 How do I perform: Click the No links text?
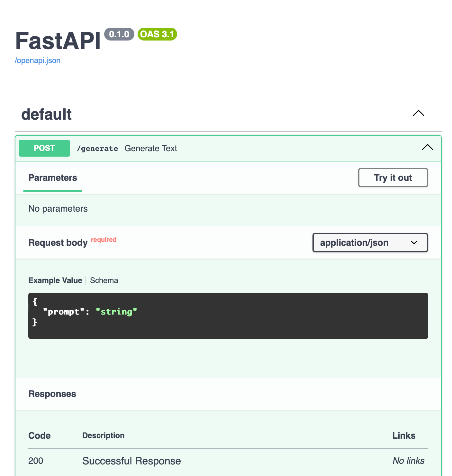pos(409,461)
